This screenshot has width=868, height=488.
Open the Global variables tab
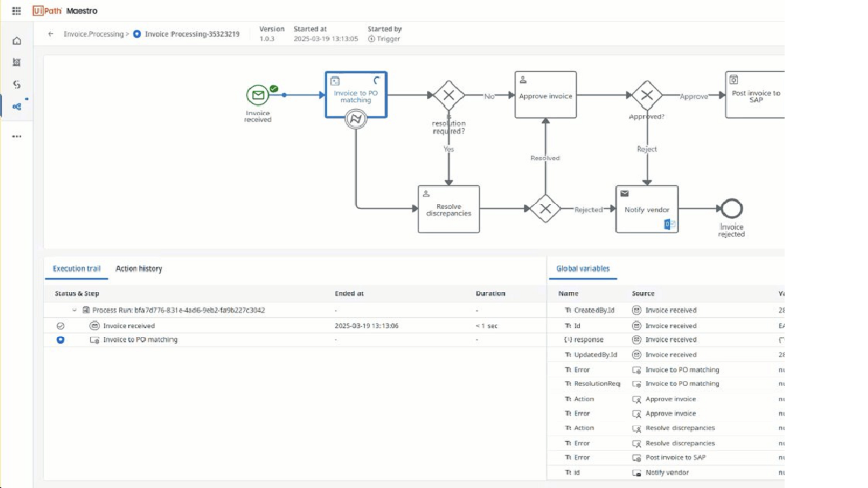coord(583,268)
